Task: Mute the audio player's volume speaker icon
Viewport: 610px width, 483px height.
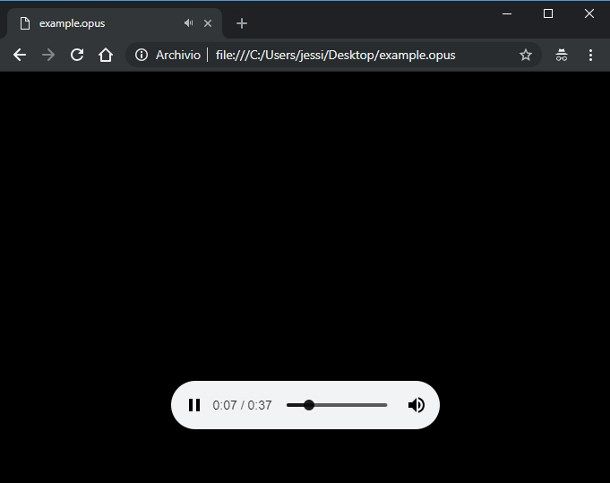Action: 416,405
